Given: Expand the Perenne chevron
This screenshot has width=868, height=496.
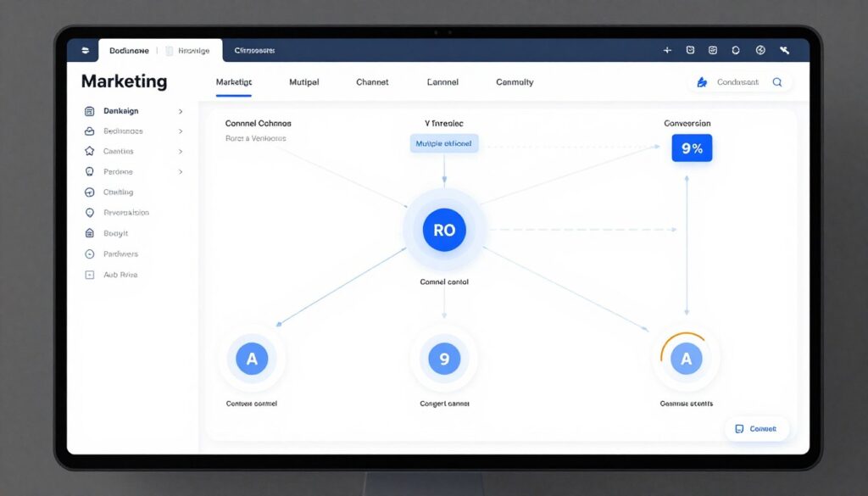Looking at the screenshot, I should pos(181,171).
